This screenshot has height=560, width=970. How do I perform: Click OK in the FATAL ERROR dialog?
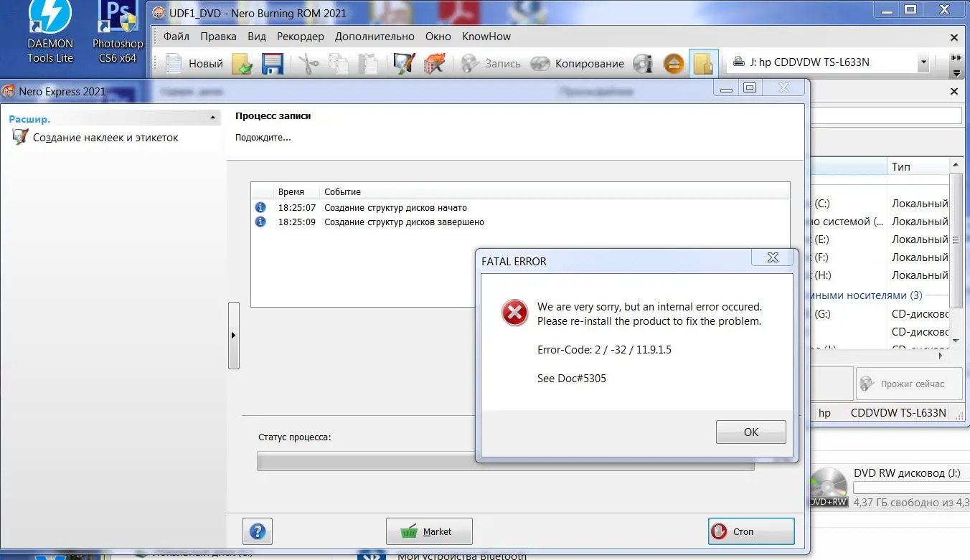750,432
